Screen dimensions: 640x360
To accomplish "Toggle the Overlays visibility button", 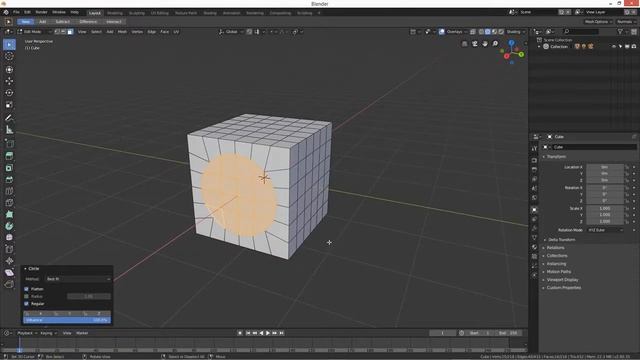I will [442, 31].
